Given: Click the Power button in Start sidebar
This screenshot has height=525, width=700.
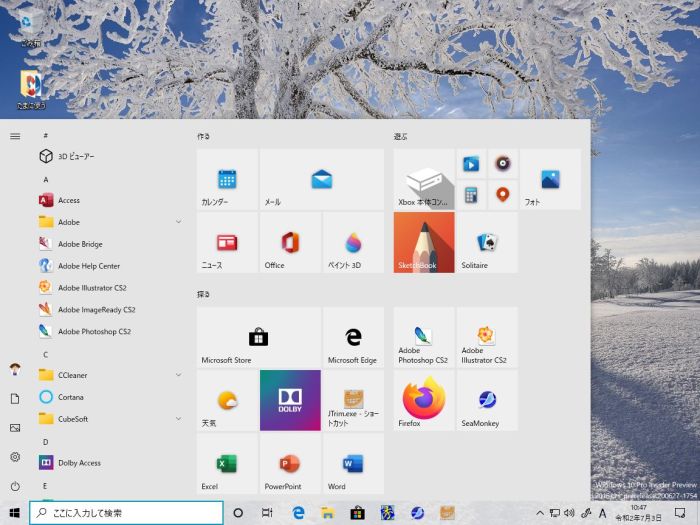Looking at the screenshot, I should click(15, 487).
